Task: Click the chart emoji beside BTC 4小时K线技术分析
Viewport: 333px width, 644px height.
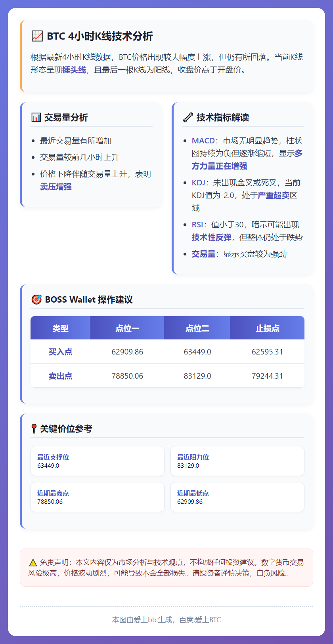Action: [x=37, y=36]
